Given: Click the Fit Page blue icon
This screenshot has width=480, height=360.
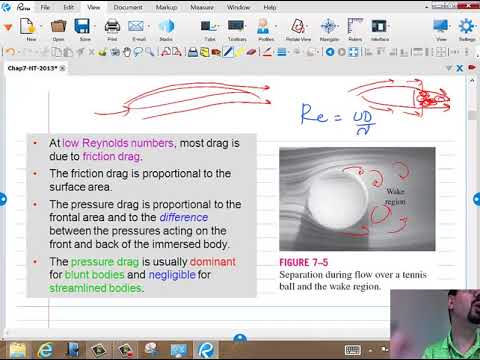Looking at the screenshot, I should coord(354,52).
